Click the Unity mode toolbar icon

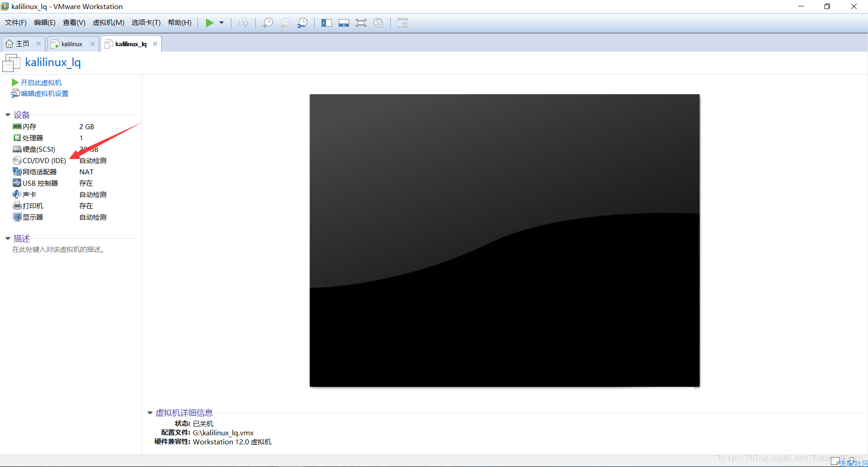378,23
